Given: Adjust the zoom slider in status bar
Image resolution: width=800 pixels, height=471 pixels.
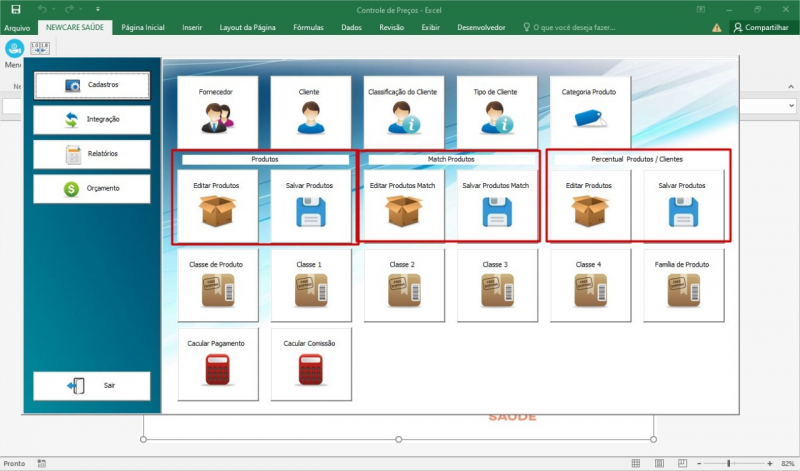Looking at the screenshot, I should 728,463.
